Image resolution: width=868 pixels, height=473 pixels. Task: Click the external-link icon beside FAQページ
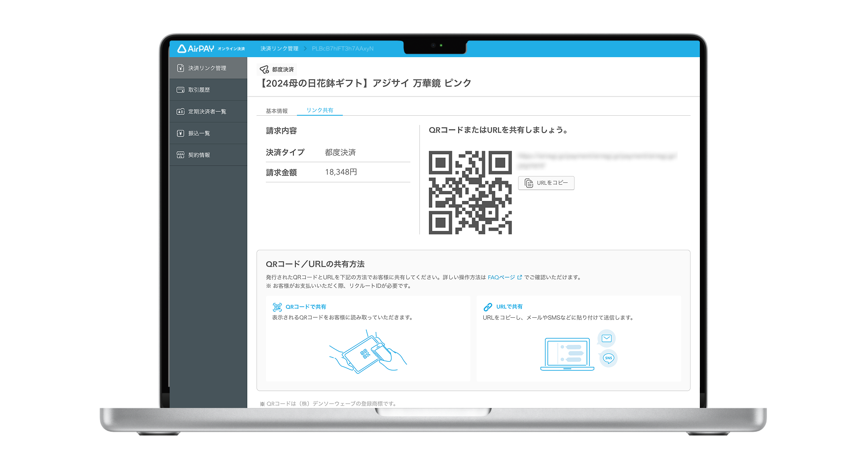[x=520, y=277]
